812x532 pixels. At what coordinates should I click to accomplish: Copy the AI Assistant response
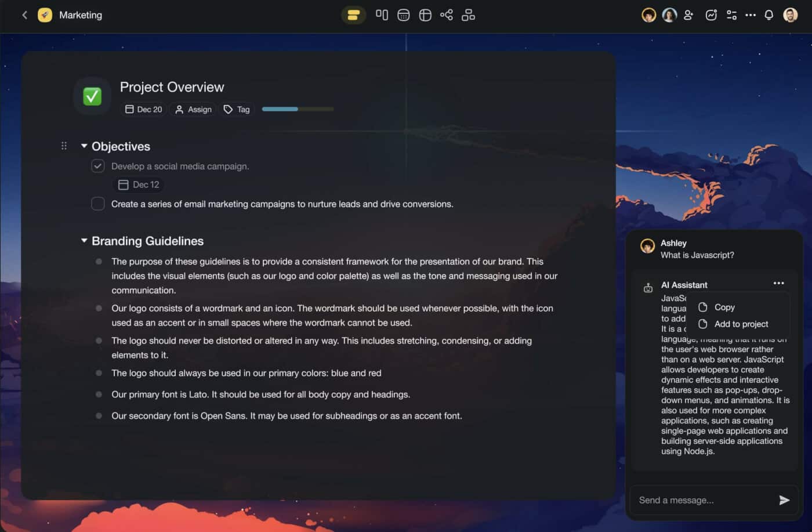pyautogui.click(x=723, y=307)
